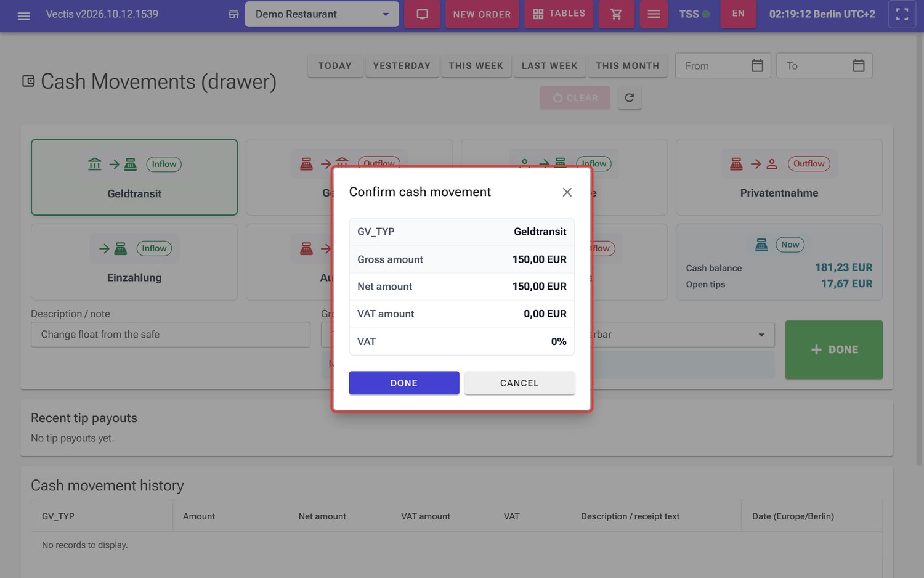Open calendar for From date
924x578 pixels.
click(x=758, y=65)
